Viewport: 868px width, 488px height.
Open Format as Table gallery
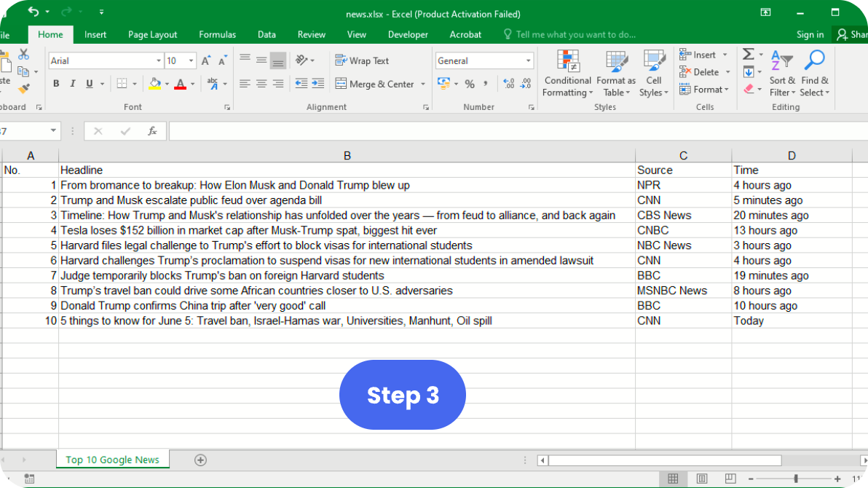tap(616, 73)
